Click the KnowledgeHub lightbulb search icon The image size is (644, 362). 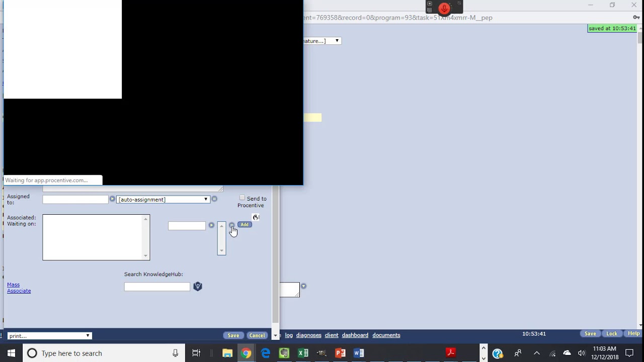198,287
